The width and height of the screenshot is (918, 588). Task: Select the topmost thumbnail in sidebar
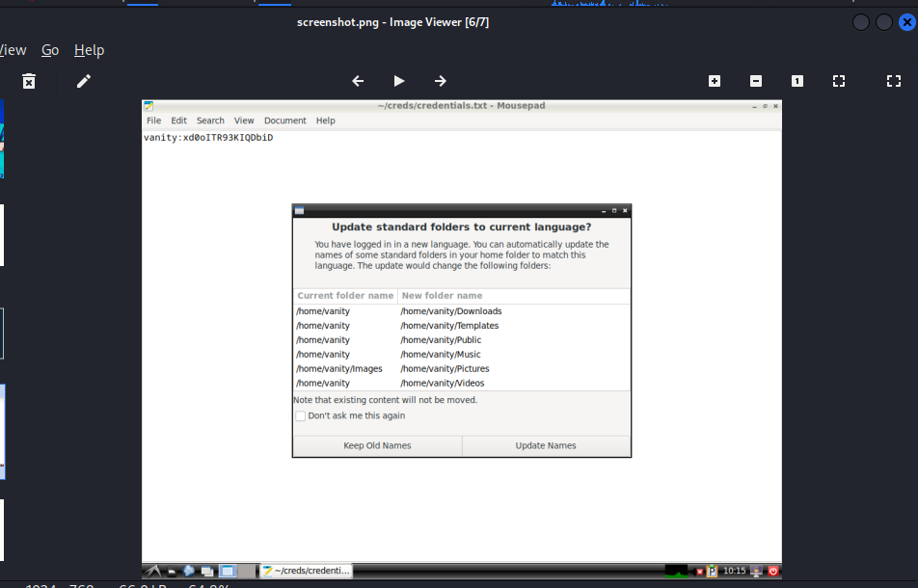[x=2, y=139]
